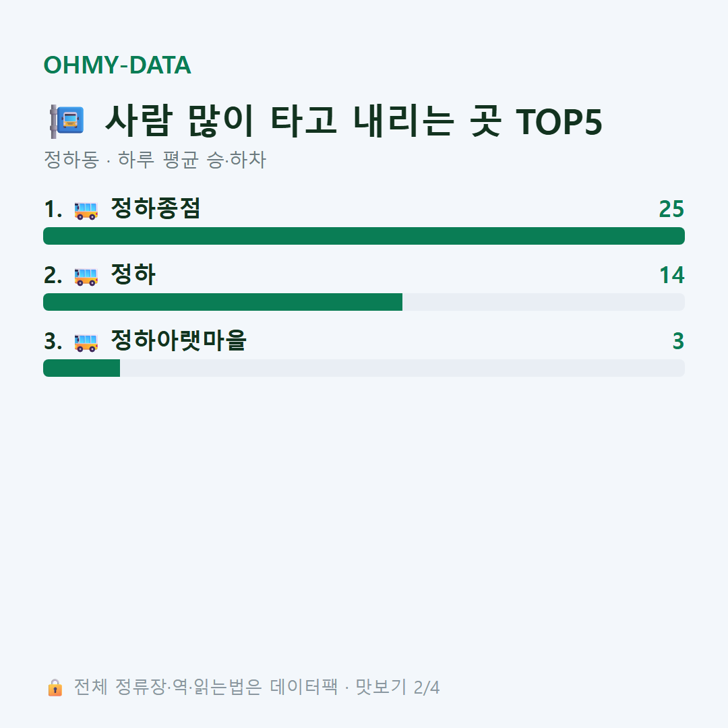Select the 정하종점 stop name
This screenshot has height=728, width=728.
coord(156,208)
